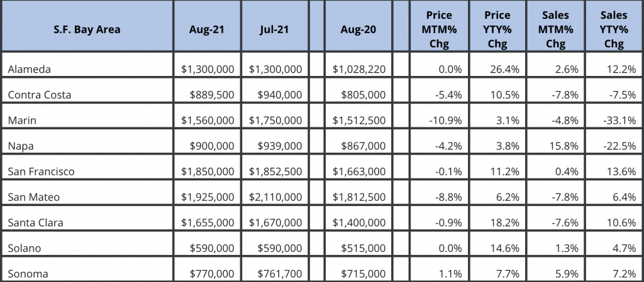The image size is (644, 282).
Task: Select the $1,028,220 price cell
Action: click(x=358, y=69)
